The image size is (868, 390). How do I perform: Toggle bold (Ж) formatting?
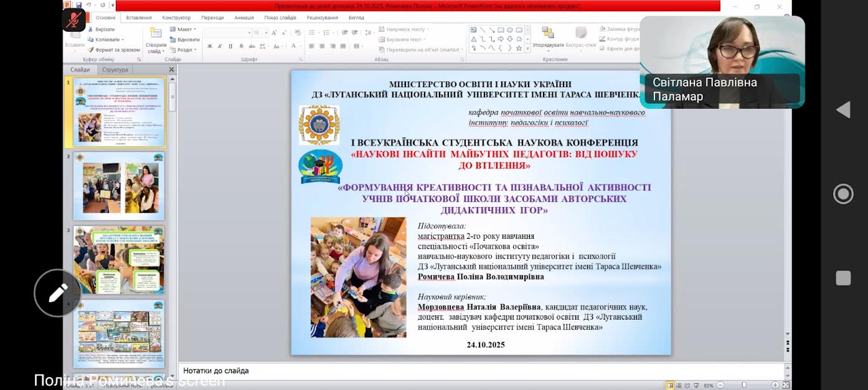208,46
